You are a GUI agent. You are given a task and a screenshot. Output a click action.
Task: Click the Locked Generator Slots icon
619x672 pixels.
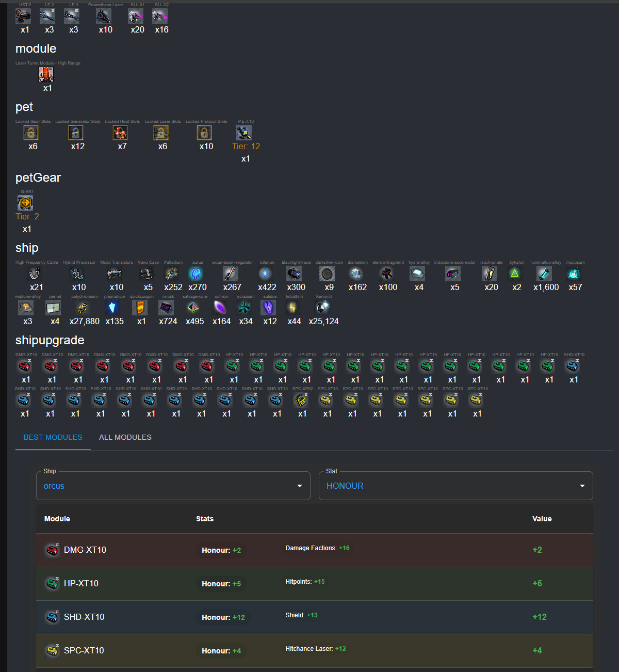pos(76,133)
